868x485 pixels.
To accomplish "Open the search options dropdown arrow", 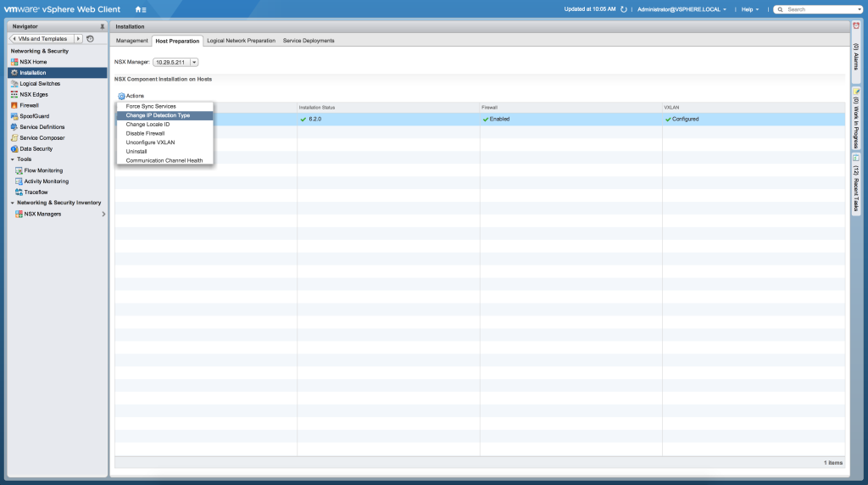I will click(860, 9).
